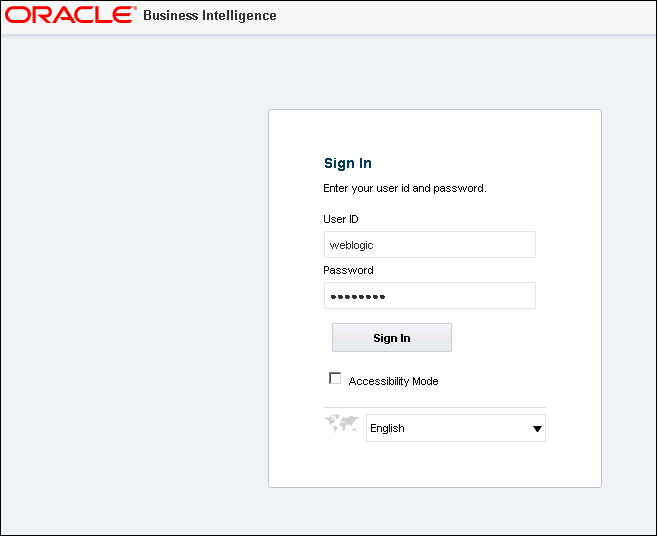This screenshot has width=657, height=536.
Task: Click the Oracle logo in the header
Action: pyautogui.click(x=71, y=16)
